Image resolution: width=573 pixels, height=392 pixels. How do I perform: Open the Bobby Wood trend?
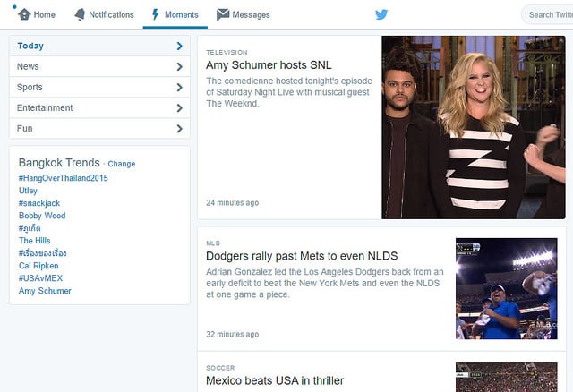coord(42,216)
